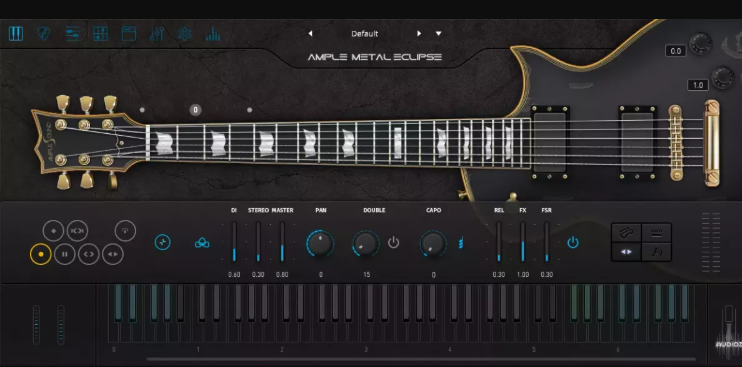742x367 pixels.
Task: Click the solid arrows circle button
Action: pyautogui.click(x=113, y=254)
